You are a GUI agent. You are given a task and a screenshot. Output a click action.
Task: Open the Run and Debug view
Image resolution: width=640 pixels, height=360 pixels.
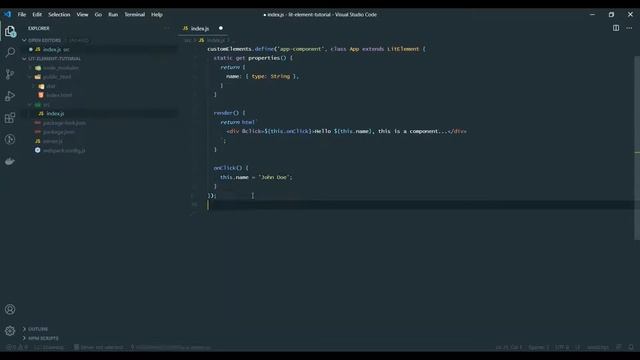[x=10, y=96]
